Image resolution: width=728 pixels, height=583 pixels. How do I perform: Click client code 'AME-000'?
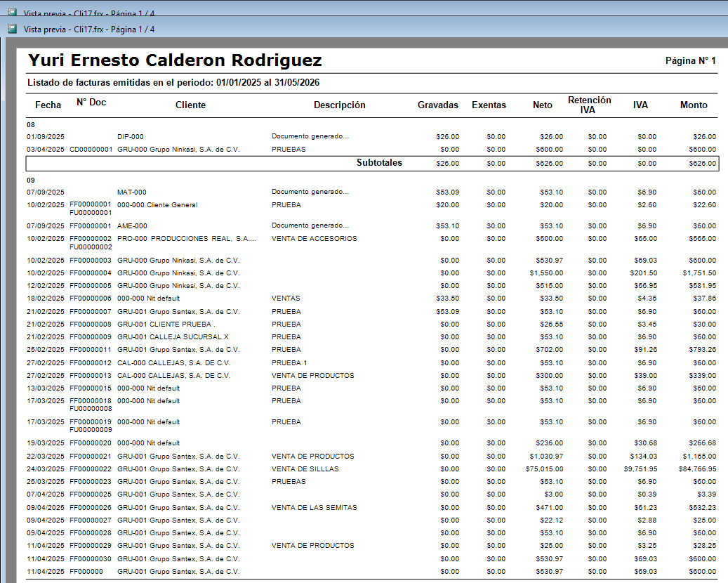pos(132,225)
